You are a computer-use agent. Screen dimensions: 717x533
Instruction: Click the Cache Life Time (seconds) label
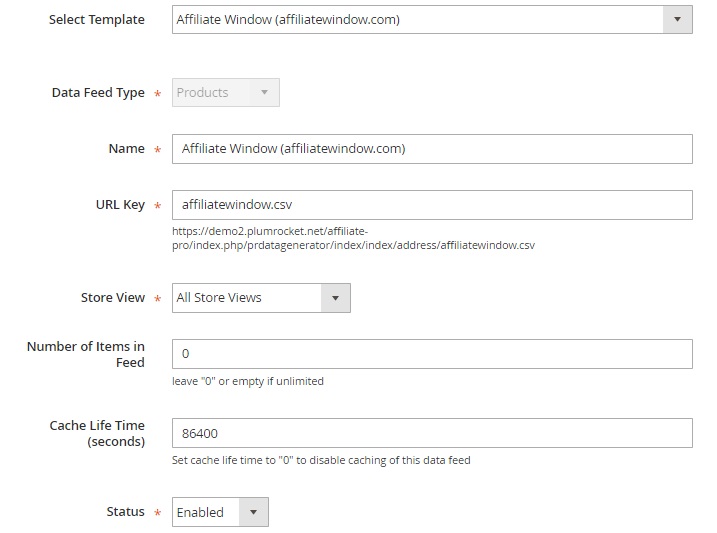(97, 433)
